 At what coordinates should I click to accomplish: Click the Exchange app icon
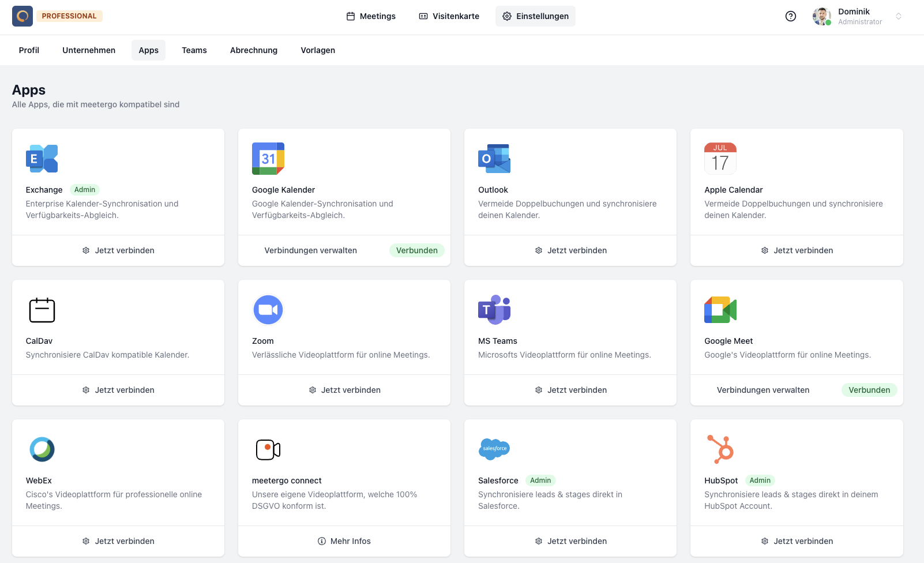[x=42, y=159]
